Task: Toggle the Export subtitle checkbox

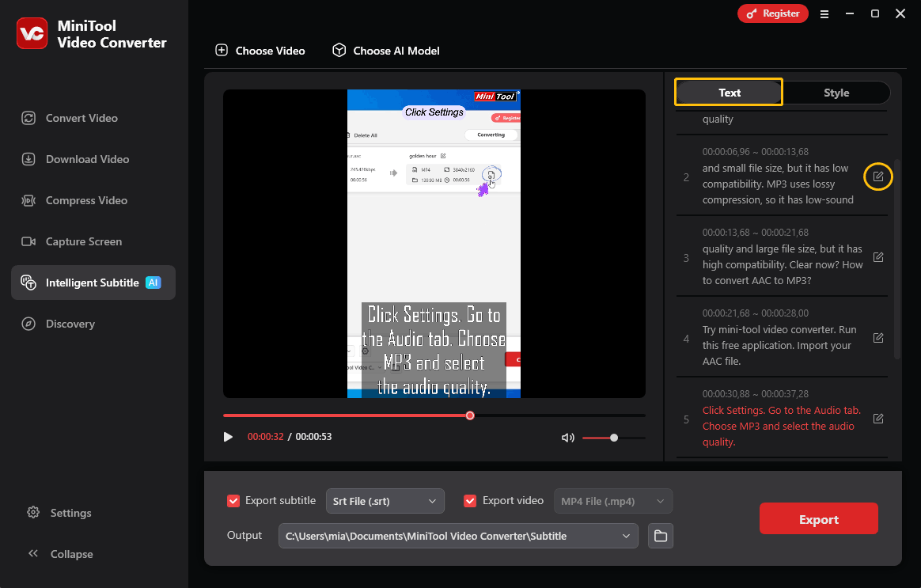Action: [x=233, y=501]
